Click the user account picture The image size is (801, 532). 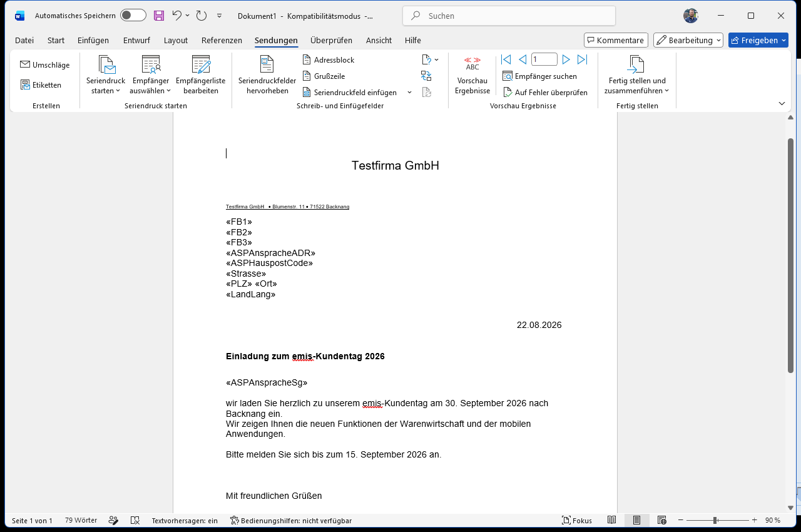point(691,16)
